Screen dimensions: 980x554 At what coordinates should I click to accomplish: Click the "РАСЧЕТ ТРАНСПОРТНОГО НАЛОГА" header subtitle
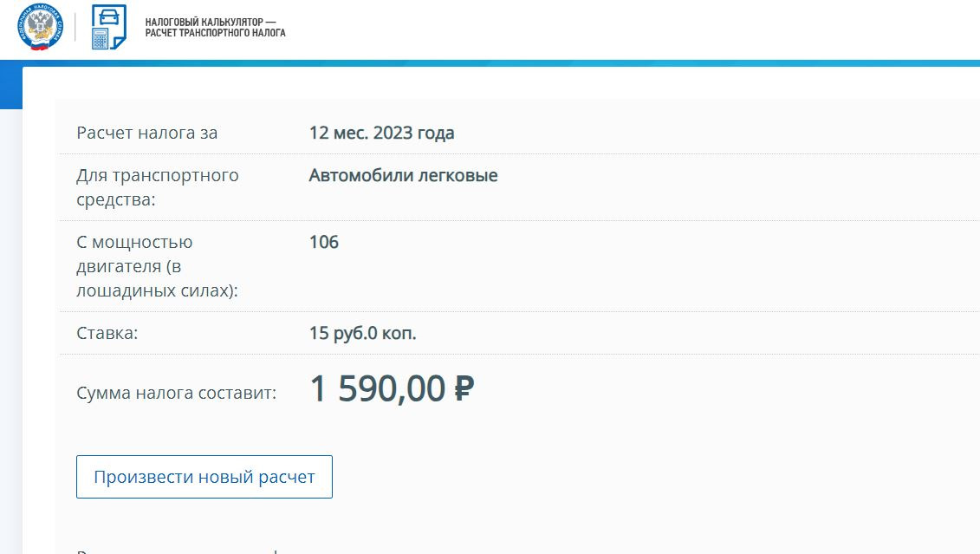tap(215, 33)
